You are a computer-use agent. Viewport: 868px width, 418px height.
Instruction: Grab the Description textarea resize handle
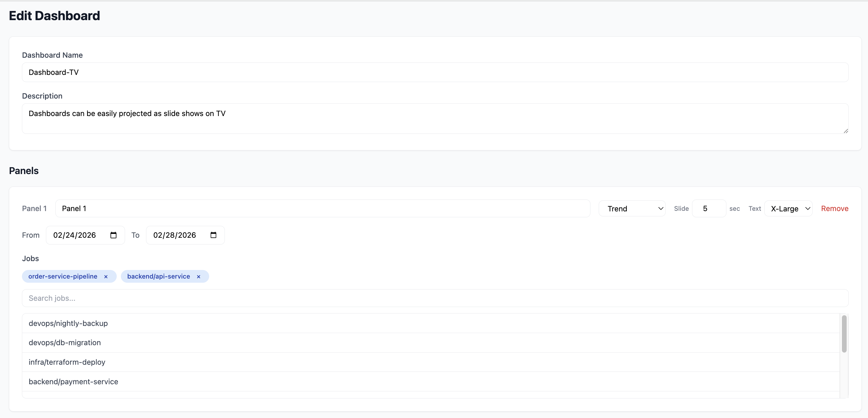(845, 131)
